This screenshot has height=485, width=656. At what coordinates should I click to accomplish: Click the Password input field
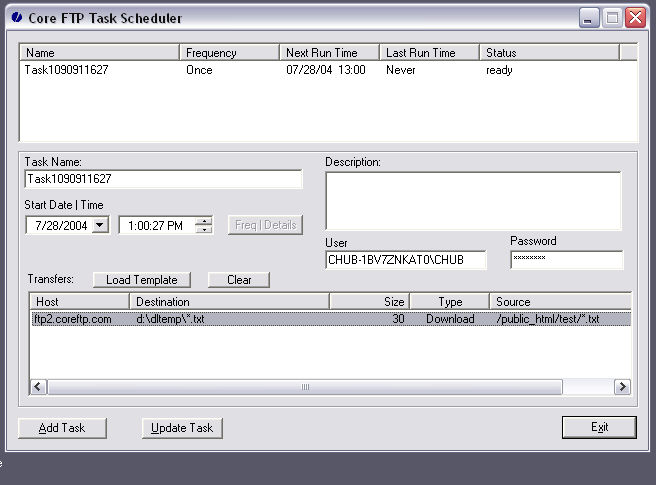[566, 260]
